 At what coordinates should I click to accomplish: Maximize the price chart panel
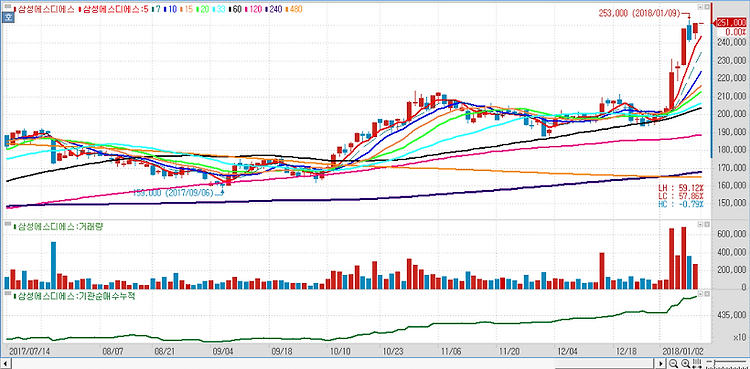tap(700, 7)
